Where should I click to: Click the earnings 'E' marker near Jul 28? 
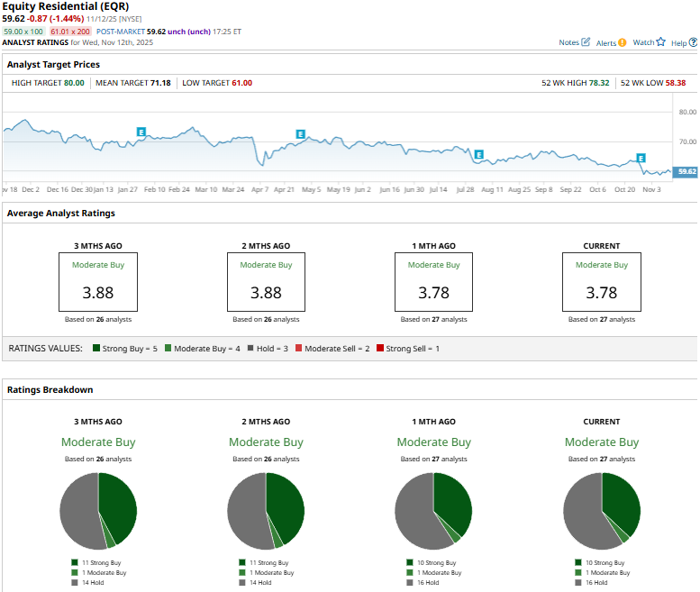click(x=479, y=154)
